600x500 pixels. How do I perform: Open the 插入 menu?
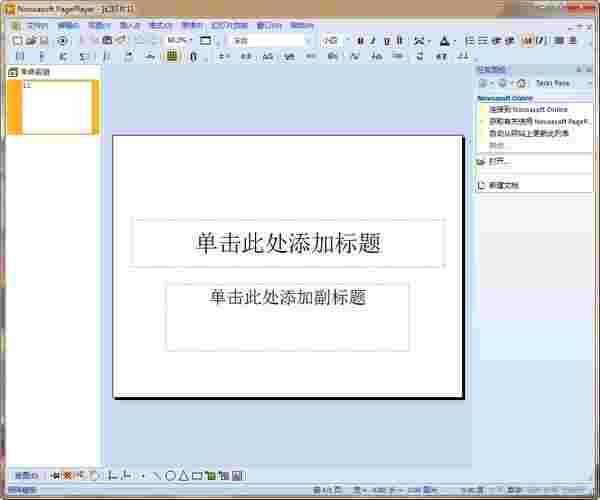point(130,26)
